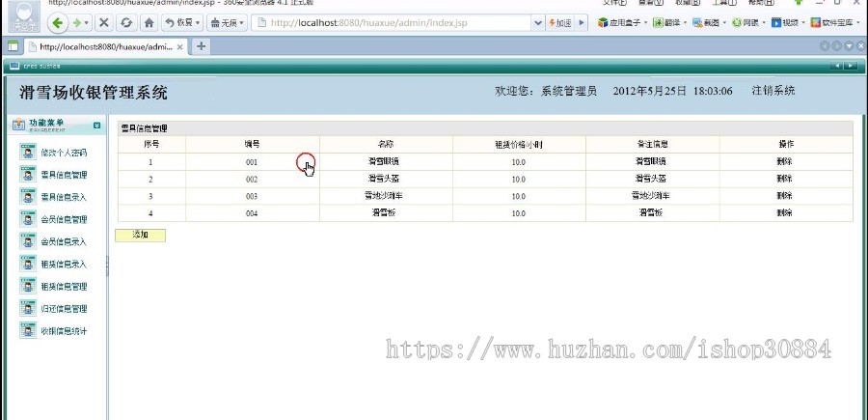Click the 备注信息 column header
The width and height of the screenshot is (868, 420).
point(652,144)
